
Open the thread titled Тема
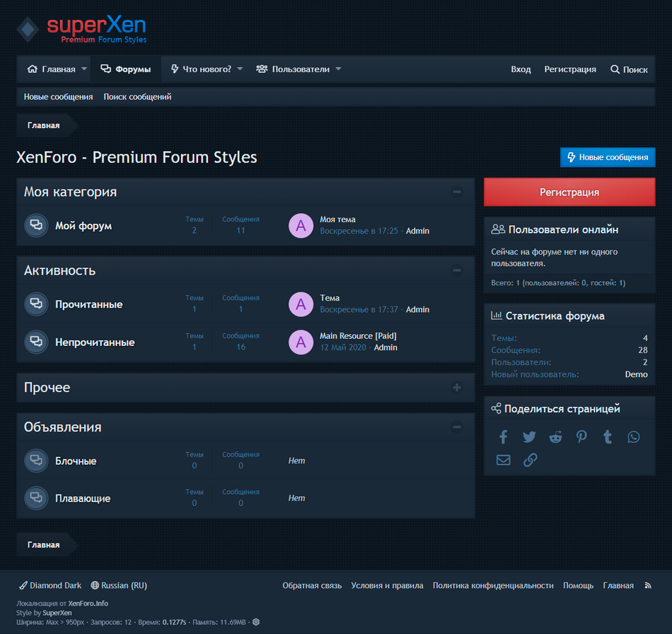(330, 298)
